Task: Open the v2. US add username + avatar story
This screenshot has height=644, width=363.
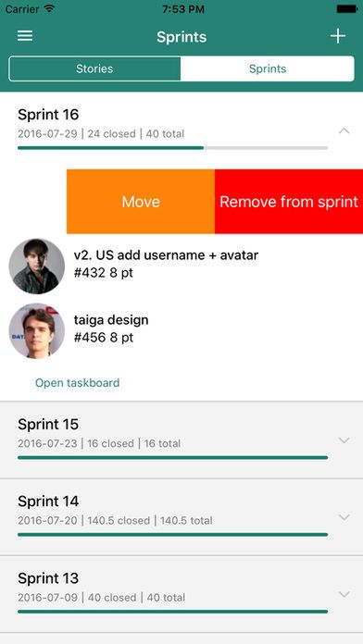Action: coord(166,255)
